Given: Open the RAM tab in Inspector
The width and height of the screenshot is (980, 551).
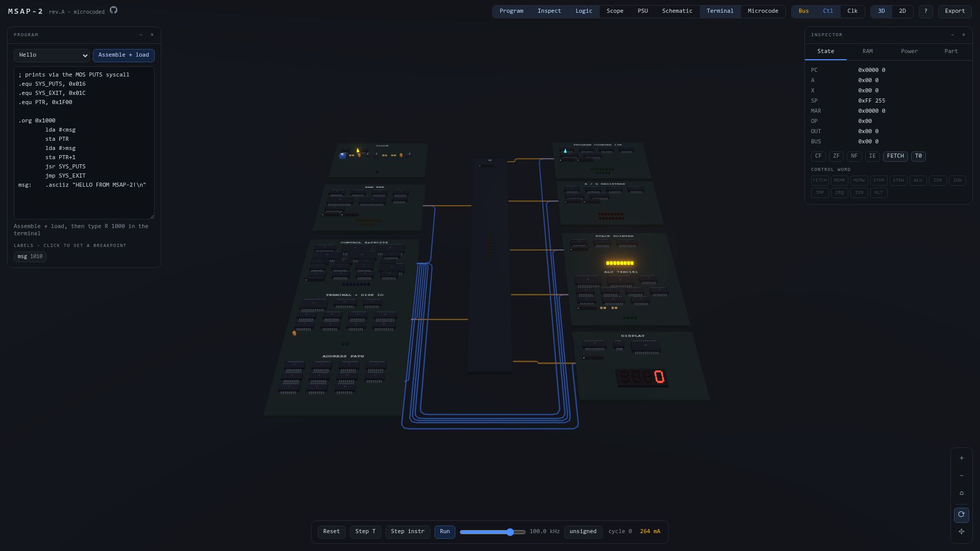Looking at the screenshot, I should pyautogui.click(x=868, y=52).
